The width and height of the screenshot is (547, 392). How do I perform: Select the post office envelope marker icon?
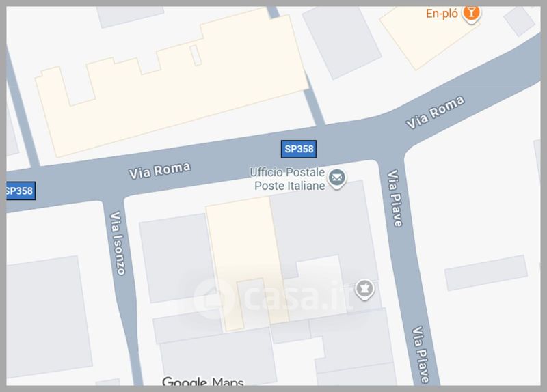[336, 178]
